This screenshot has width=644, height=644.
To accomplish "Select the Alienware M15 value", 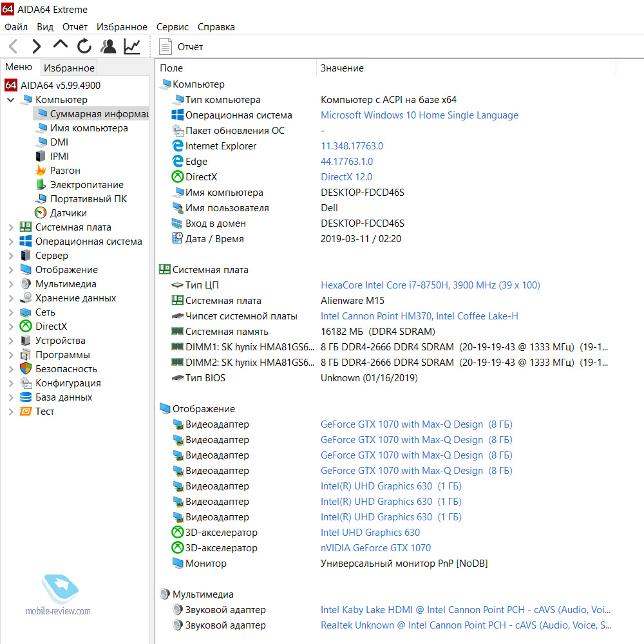I will tap(352, 301).
